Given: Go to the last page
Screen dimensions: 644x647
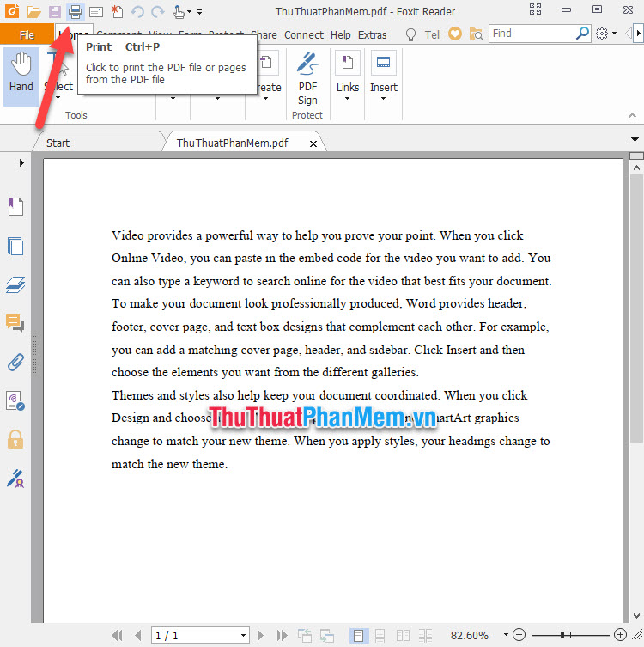Looking at the screenshot, I should click(x=282, y=636).
